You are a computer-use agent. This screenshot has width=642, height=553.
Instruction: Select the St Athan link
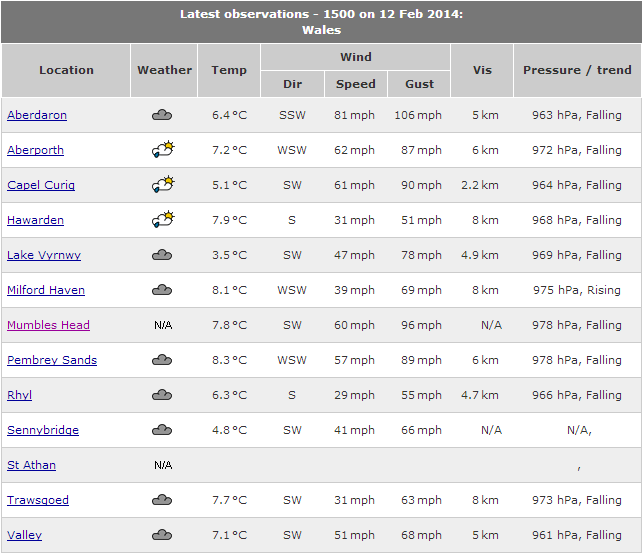32,465
